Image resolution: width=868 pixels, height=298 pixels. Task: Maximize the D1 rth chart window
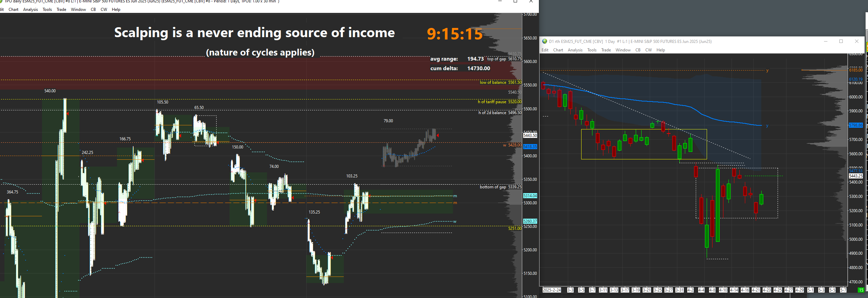(841, 41)
